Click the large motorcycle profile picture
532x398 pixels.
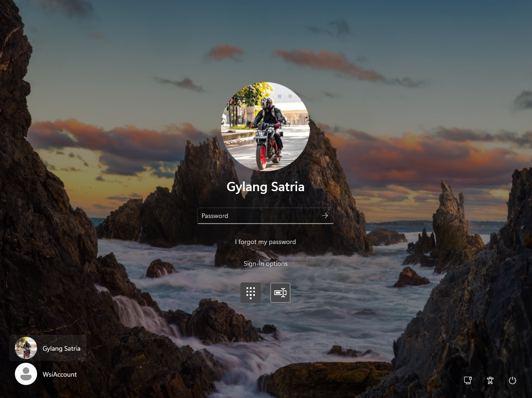(x=265, y=127)
